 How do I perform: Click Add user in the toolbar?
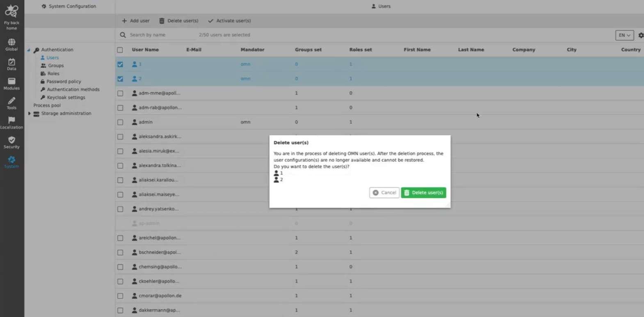[136, 21]
